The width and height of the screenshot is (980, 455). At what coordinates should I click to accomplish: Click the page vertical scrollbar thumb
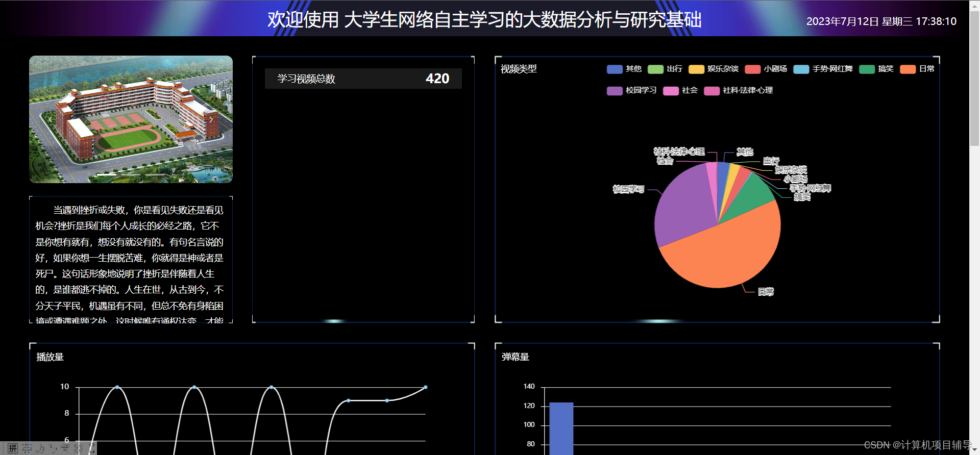click(974, 79)
